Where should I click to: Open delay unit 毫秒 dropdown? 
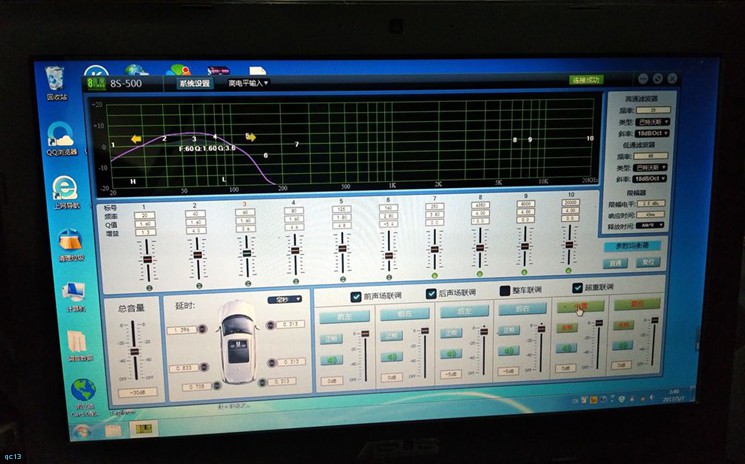tap(285, 300)
